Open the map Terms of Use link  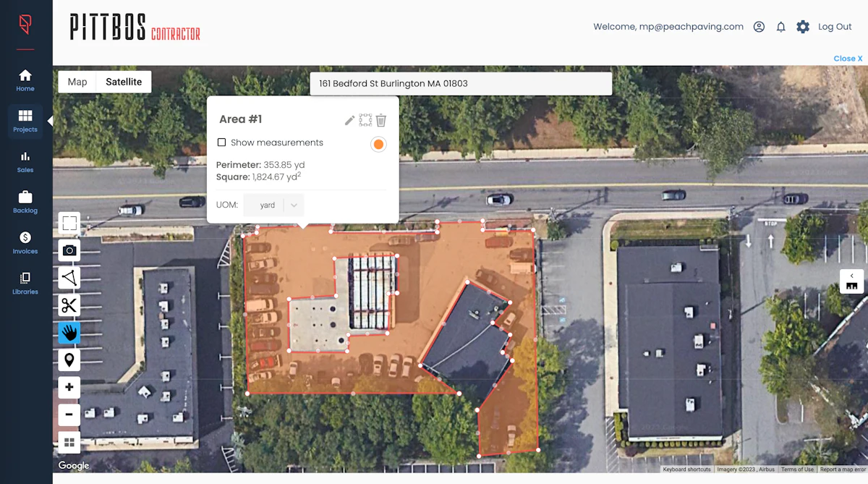click(x=797, y=470)
